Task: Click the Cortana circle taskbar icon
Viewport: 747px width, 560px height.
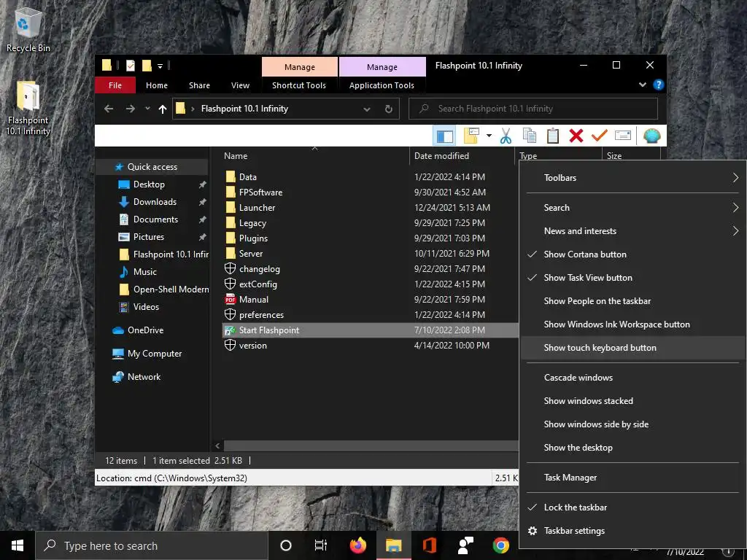Action: point(286,545)
